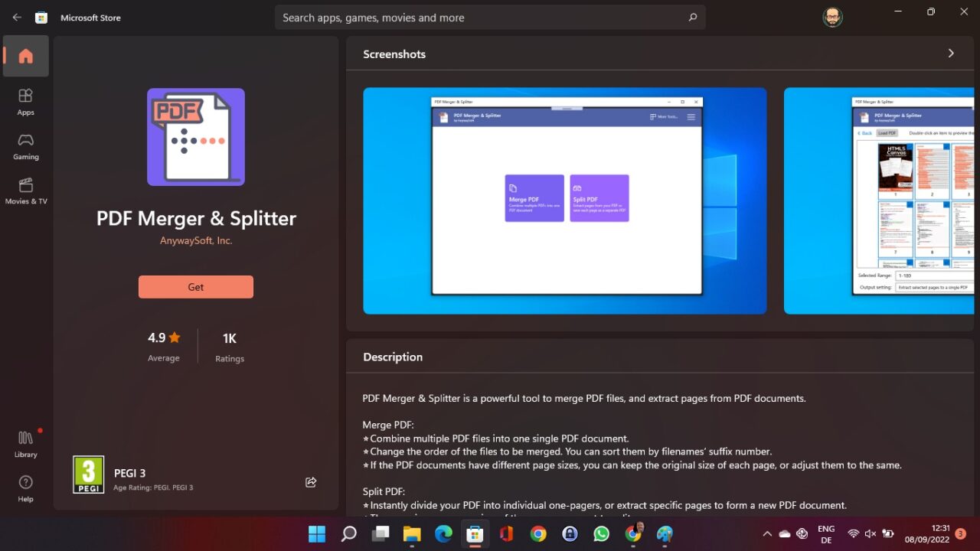
Task: Open the Help section
Action: coord(25,488)
